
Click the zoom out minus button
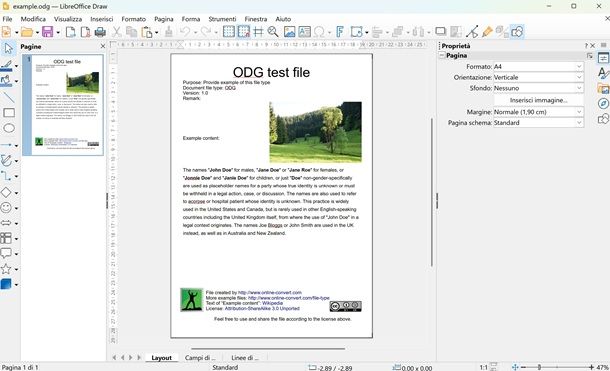pyautogui.click(x=523, y=367)
